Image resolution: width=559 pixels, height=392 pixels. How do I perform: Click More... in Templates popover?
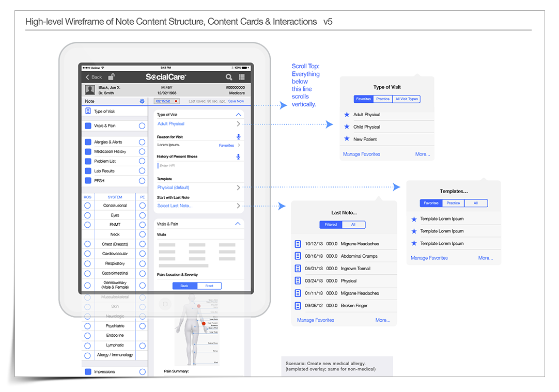[486, 258]
